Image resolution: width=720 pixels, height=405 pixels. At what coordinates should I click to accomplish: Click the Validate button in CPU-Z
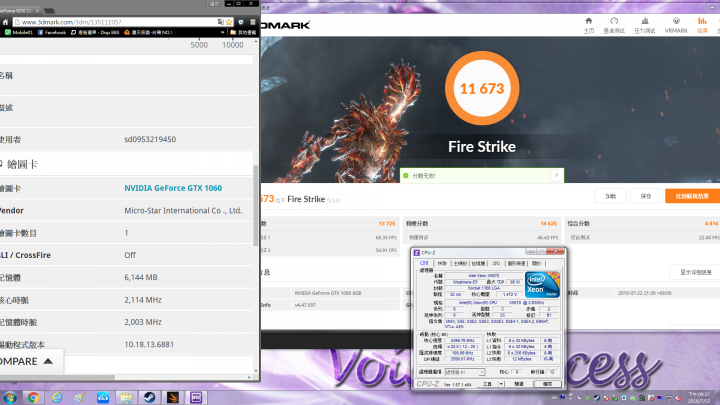(519, 384)
